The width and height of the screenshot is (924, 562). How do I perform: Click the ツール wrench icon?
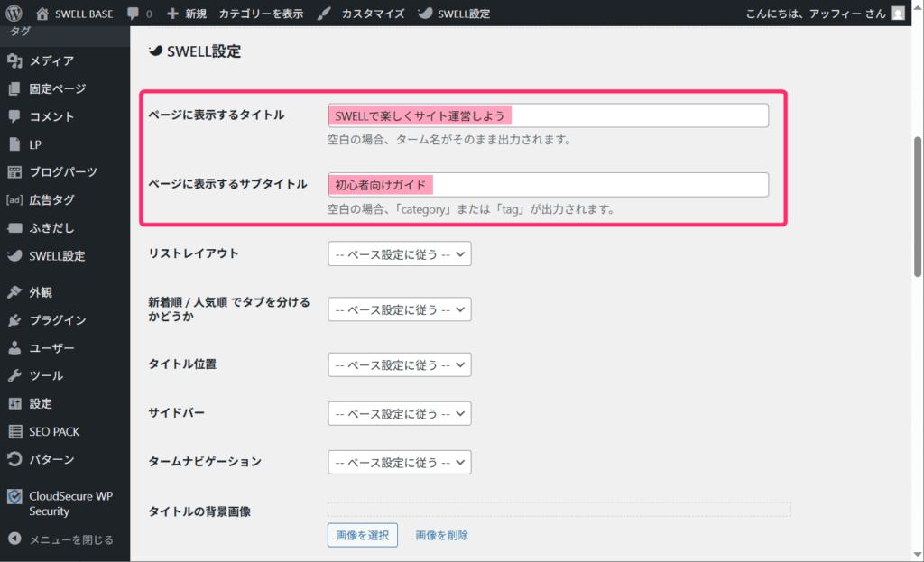pyautogui.click(x=14, y=375)
